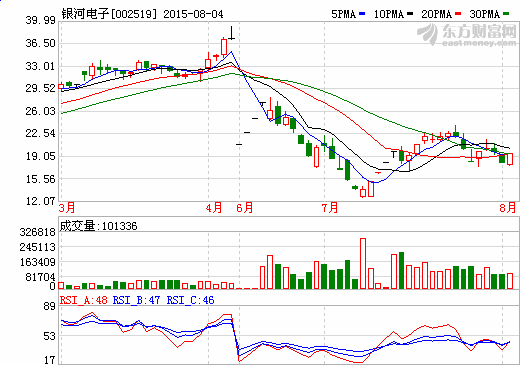Click the 39.99 price axis label
520x365 pixels.
40,20
